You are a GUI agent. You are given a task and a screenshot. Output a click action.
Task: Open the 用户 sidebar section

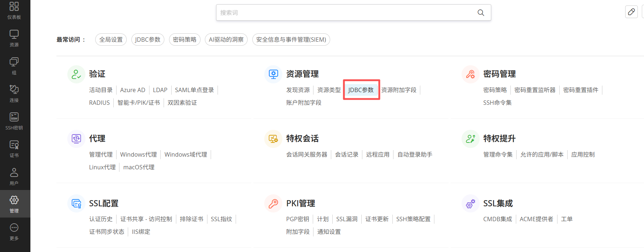(14, 176)
